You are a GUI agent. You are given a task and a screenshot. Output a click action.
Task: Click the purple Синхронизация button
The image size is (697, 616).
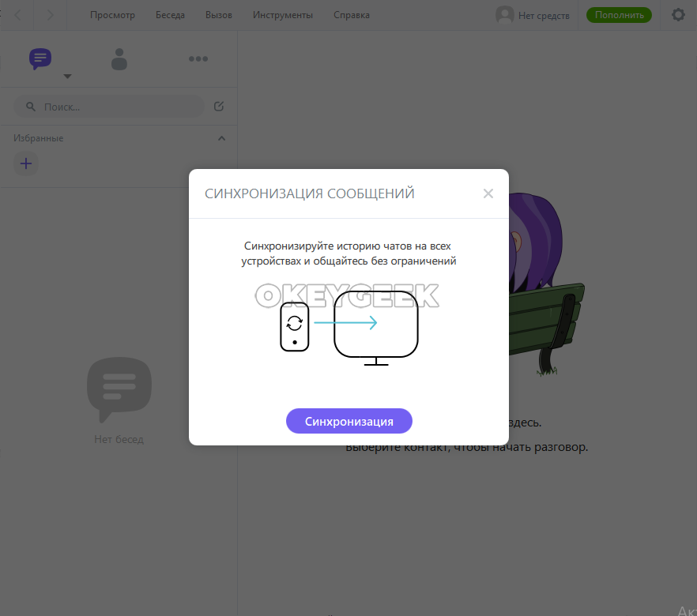349,421
